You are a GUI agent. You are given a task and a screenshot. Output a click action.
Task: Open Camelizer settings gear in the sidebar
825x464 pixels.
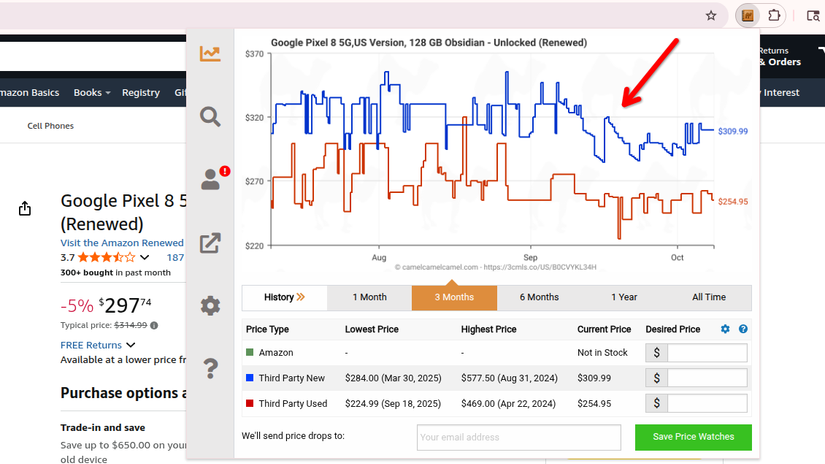pos(210,306)
